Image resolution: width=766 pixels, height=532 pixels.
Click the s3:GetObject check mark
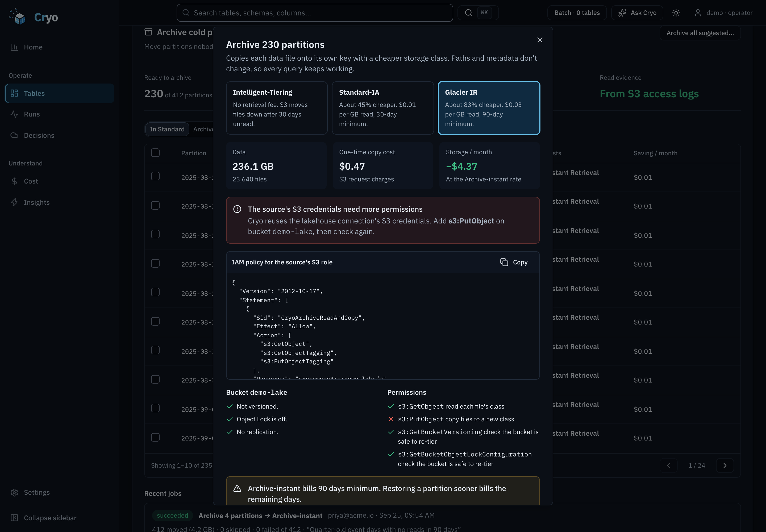[x=391, y=406]
